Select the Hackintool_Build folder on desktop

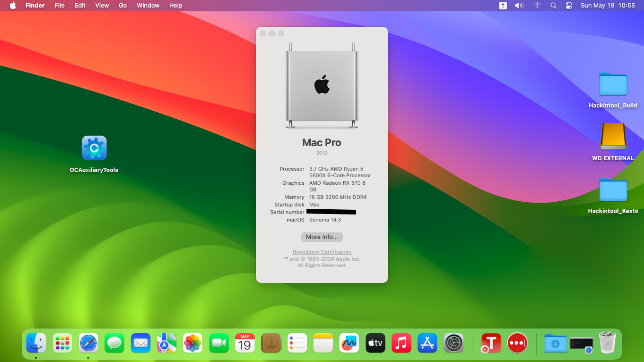(613, 84)
